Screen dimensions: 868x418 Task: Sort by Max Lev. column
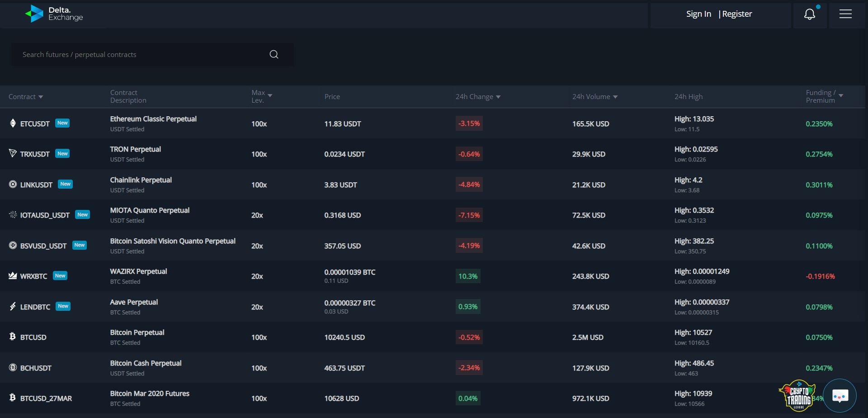click(x=262, y=96)
